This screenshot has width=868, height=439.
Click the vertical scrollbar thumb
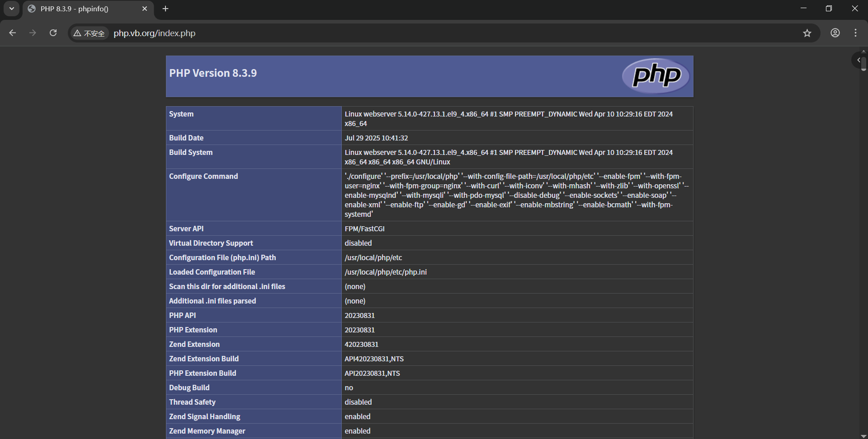tap(863, 63)
